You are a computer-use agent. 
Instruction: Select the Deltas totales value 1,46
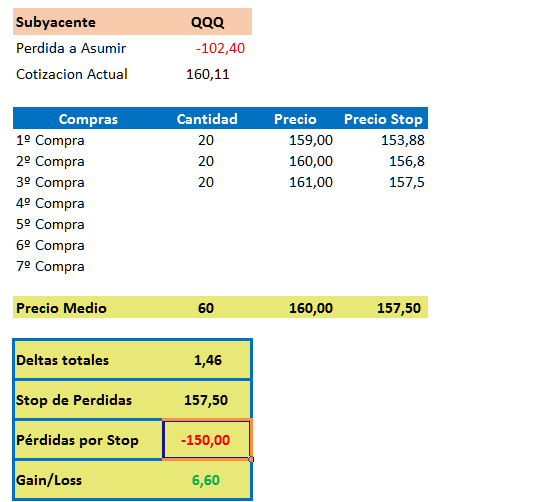(x=208, y=360)
